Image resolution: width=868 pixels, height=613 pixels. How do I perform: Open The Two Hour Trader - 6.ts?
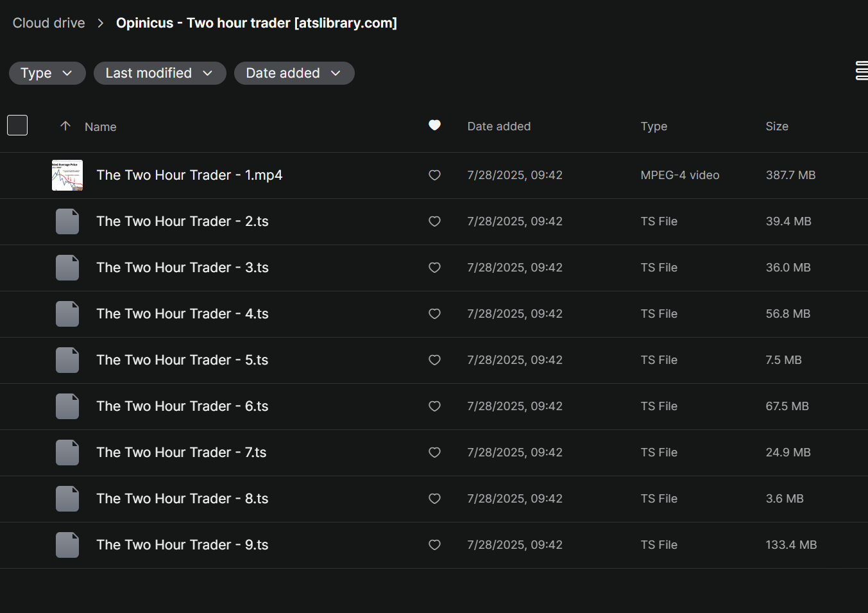pos(182,406)
